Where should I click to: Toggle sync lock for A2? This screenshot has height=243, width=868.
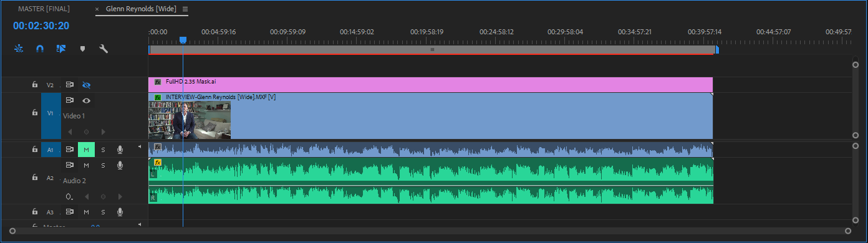coord(70,165)
